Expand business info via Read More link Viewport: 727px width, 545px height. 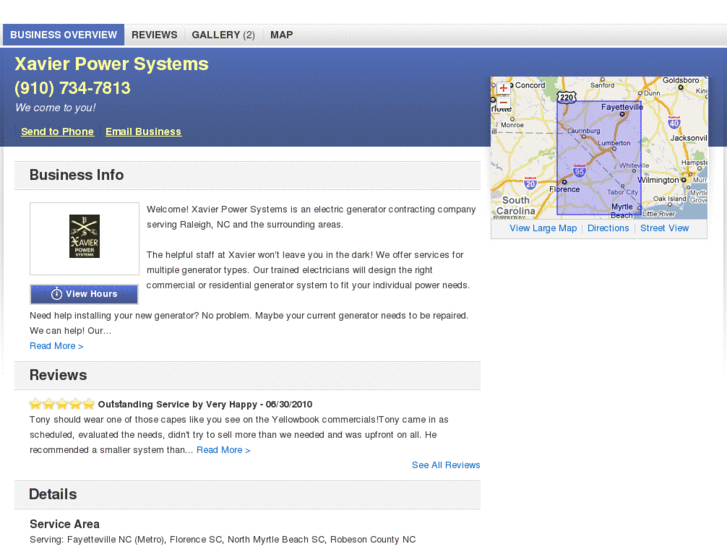[56, 346]
